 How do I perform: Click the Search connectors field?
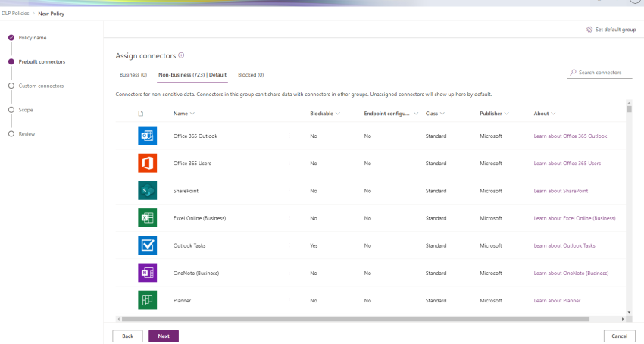click(600, 72)
